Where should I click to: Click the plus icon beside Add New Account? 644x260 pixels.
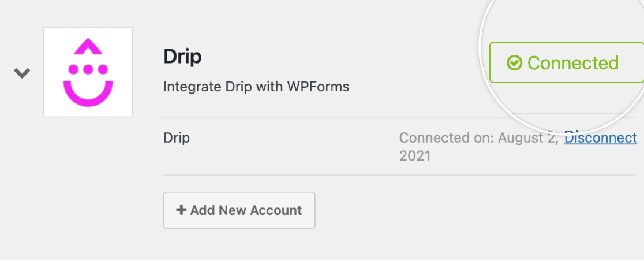(181, 210)
